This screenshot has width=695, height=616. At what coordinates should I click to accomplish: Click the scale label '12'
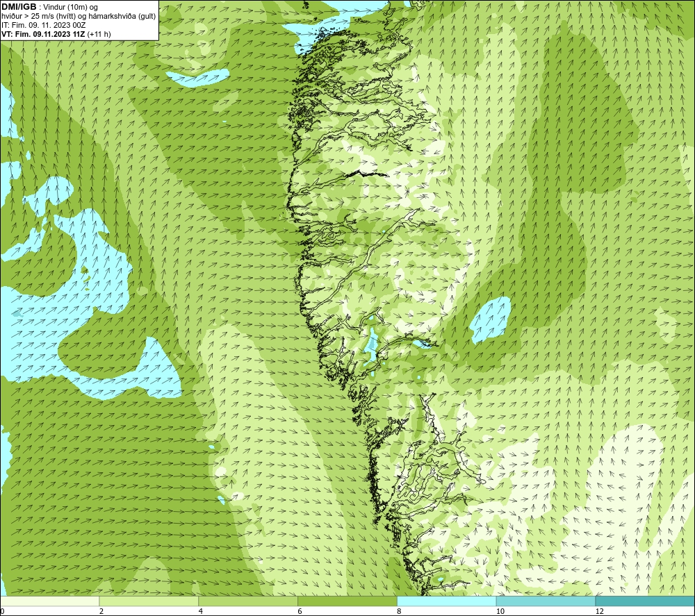(599, 612)
